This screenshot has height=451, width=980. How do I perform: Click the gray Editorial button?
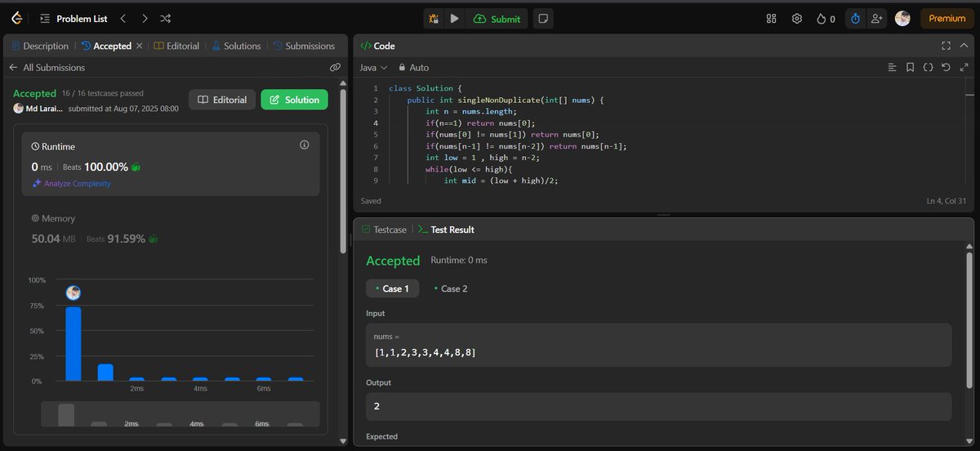(x=222, y=100)
